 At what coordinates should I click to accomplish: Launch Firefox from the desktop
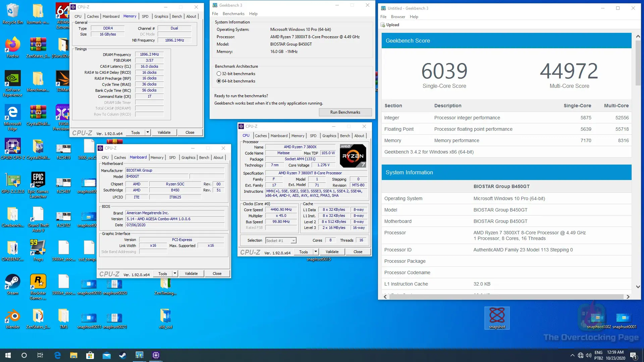pyautogui.click(x=12, y=48)
